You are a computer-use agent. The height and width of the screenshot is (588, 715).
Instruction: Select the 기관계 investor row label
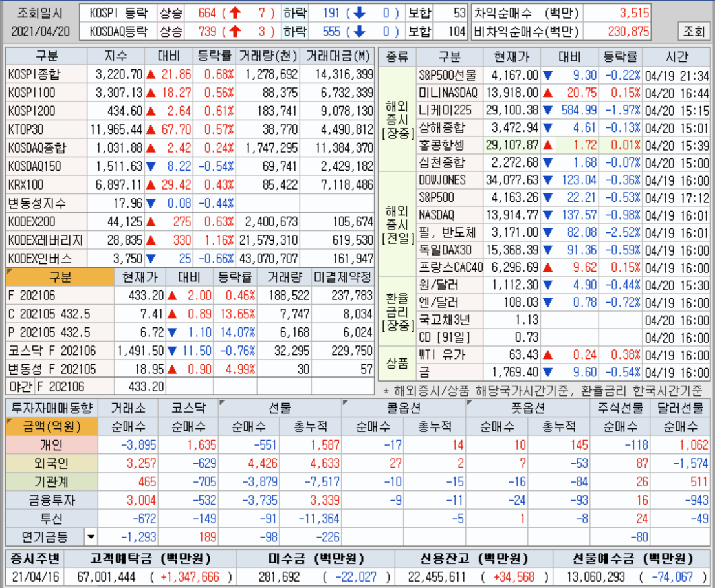point(52,482)
